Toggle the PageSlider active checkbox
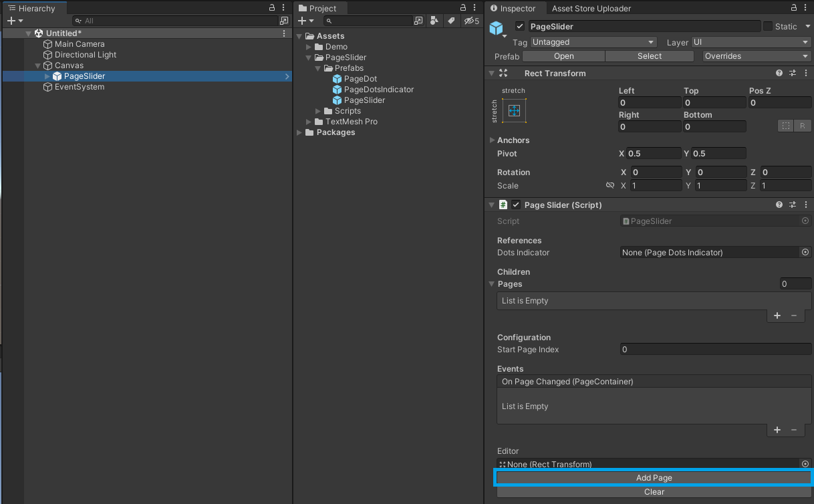 click(520, 27)
